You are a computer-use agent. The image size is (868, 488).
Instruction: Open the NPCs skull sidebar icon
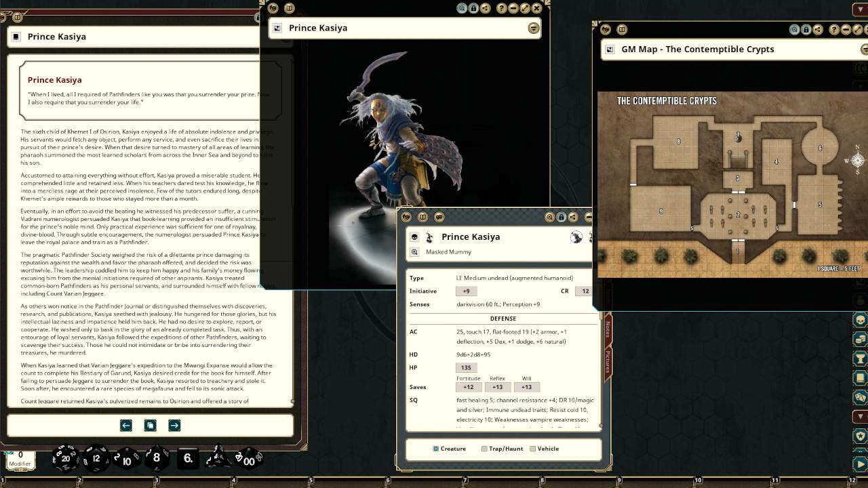[x=860, y=320]
